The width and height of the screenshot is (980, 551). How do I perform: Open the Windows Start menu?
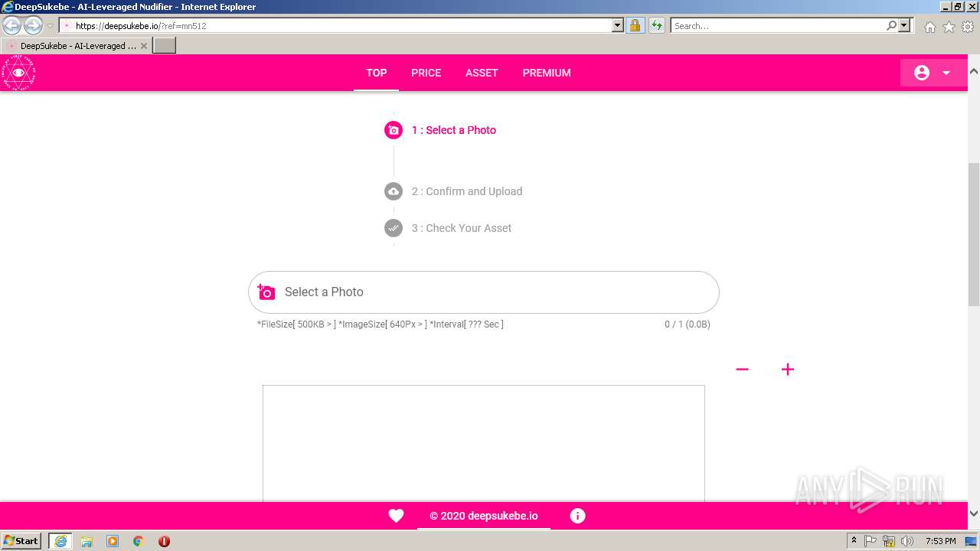21,540
